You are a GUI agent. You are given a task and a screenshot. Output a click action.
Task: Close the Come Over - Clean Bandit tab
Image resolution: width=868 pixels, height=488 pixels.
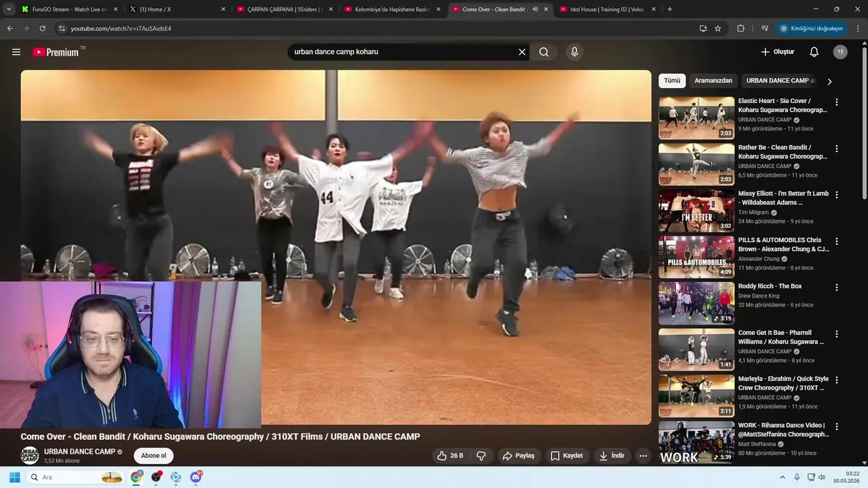[546, 9]
